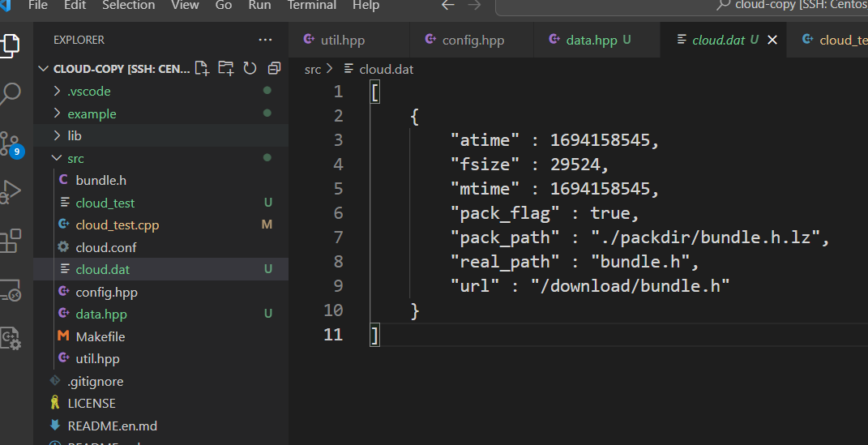Open the File menu
The width and height of the screenshot is (868, 445).
37,6
